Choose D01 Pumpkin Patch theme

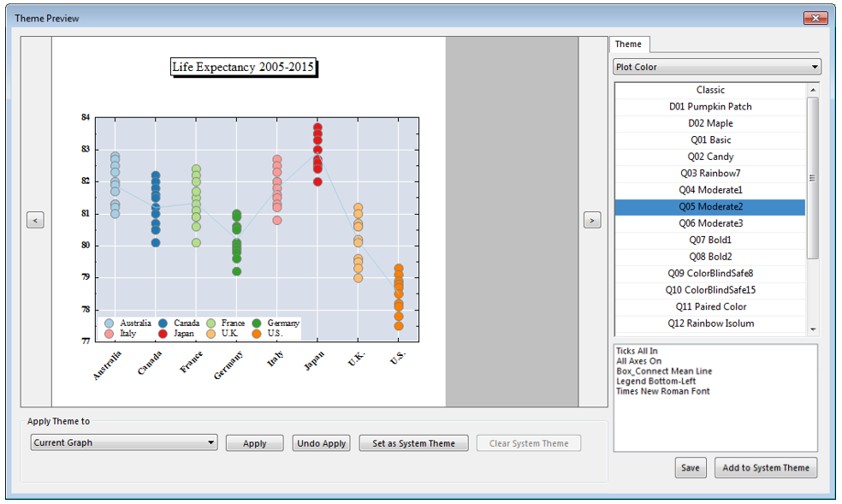[x=709, y=107]
